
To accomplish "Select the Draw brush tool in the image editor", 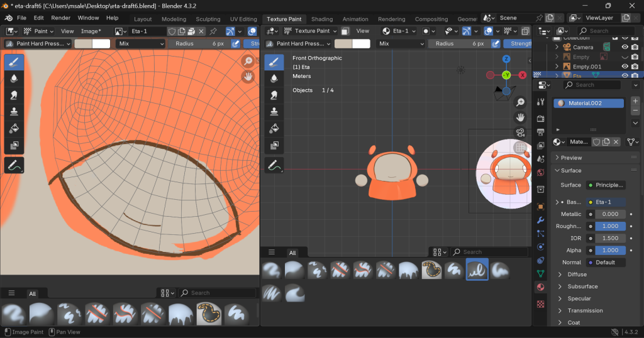I will [x=14, y=62].
